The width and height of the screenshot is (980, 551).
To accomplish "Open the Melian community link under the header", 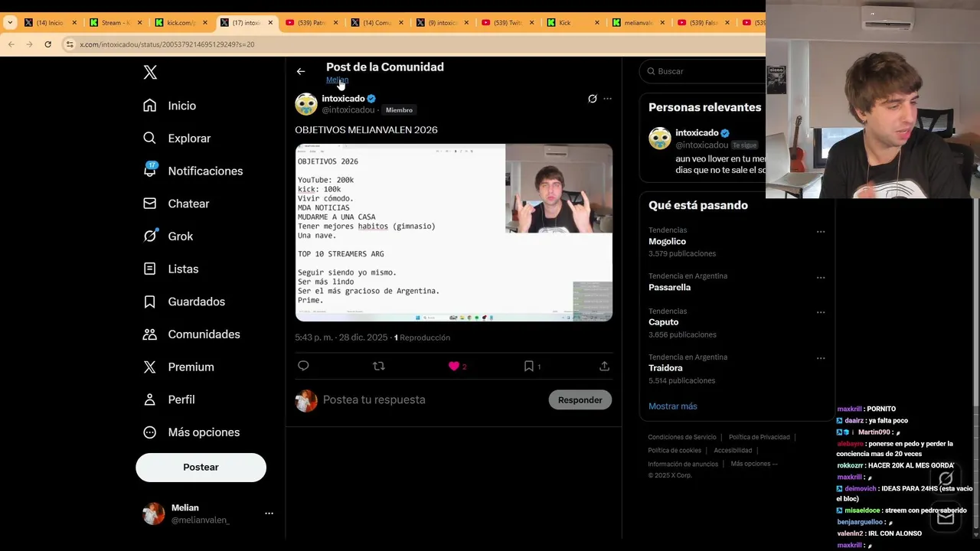I will (337, 80).
